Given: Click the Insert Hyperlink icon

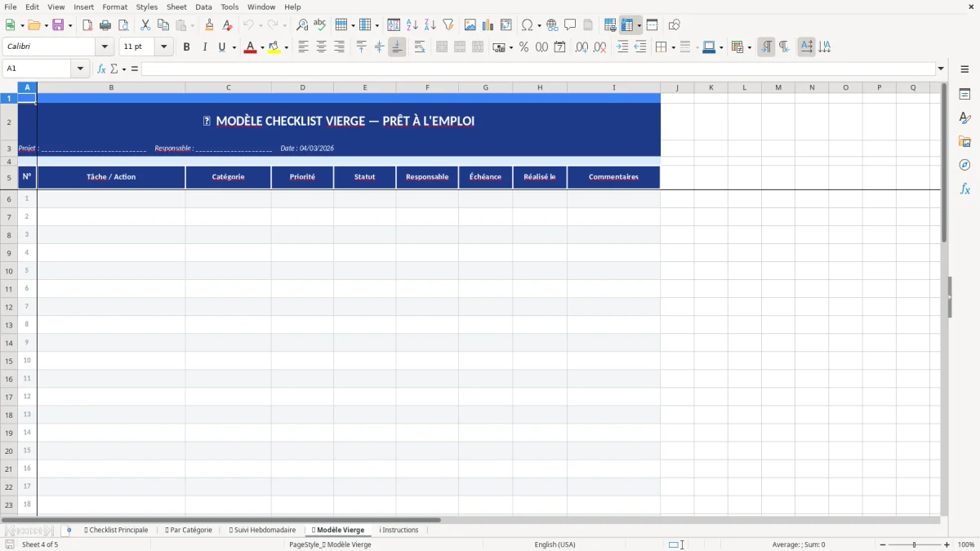Looking at the screenshot, I should [552, 25].
